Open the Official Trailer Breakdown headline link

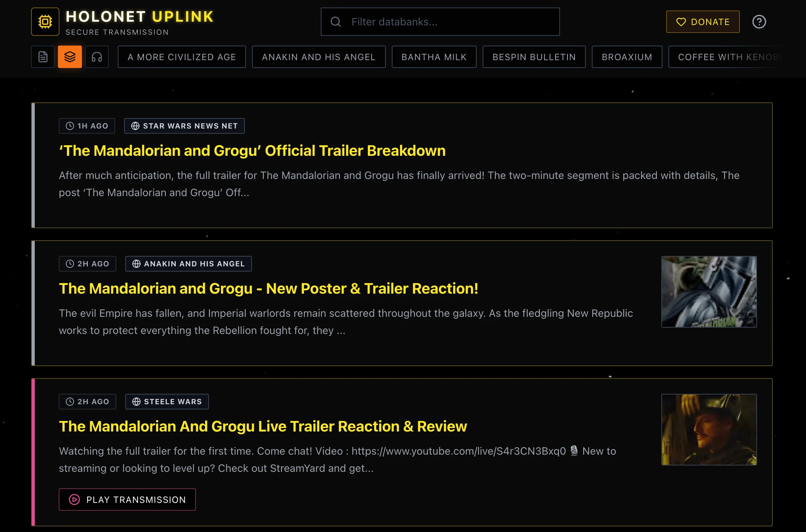click(252, 151)
